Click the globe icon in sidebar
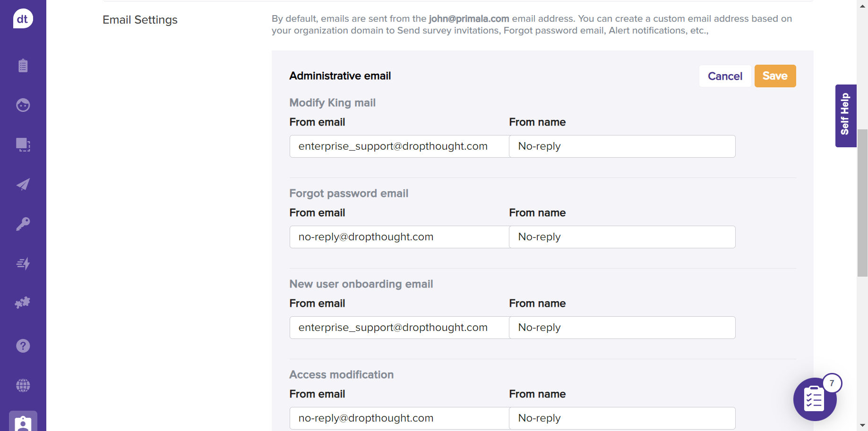Viewport: 868px width, 431px height. (x=23, y=386)
